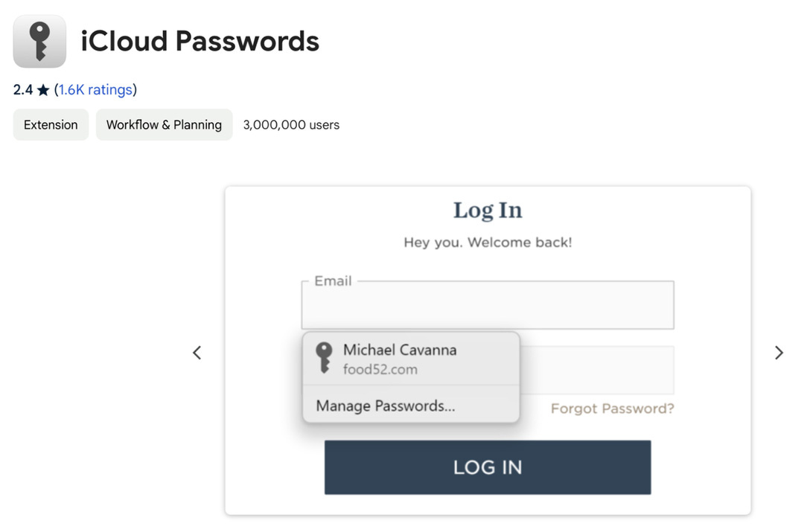Select Manage Passwords... in autofill menu

point(386,406)
